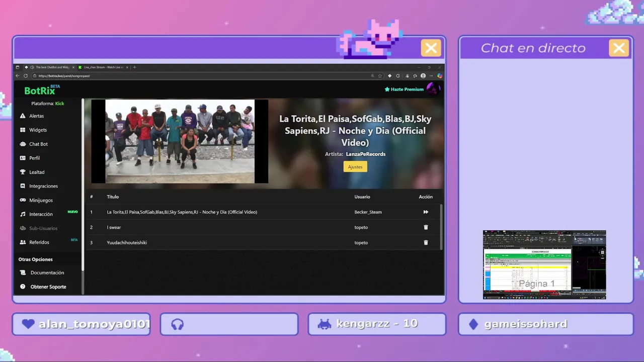Open the browser profile icon

[423, 76]
